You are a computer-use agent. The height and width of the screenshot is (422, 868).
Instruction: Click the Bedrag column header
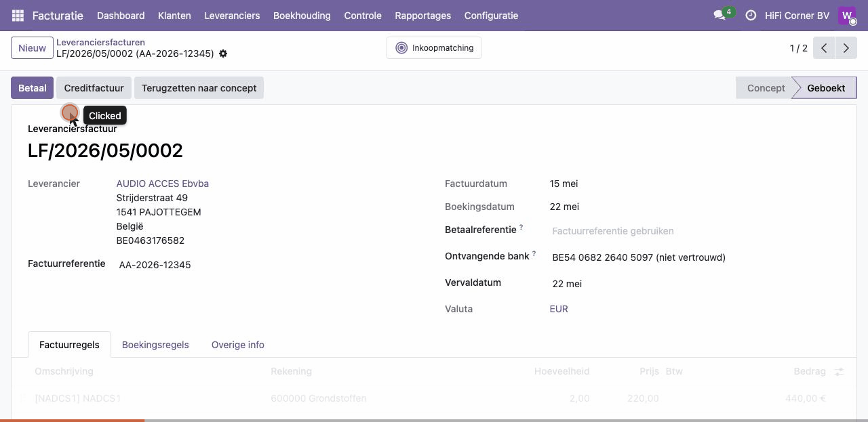(810, 371)
